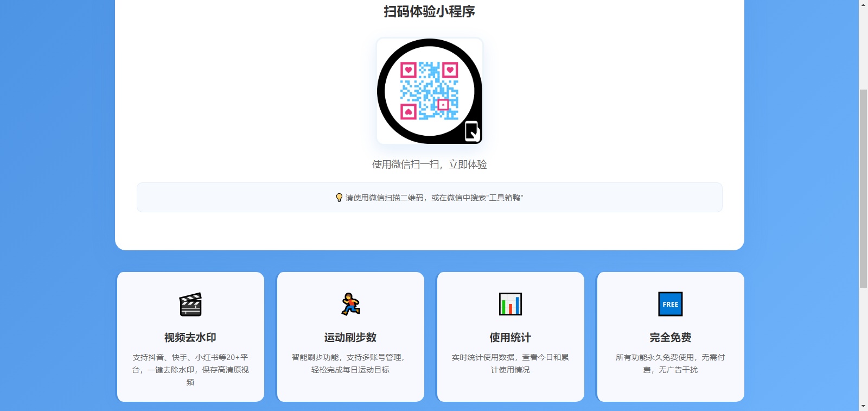Screen dimensions: 868x411
Task: Click the FREE badge icon for 完全免费
Action: click(671, 304)
